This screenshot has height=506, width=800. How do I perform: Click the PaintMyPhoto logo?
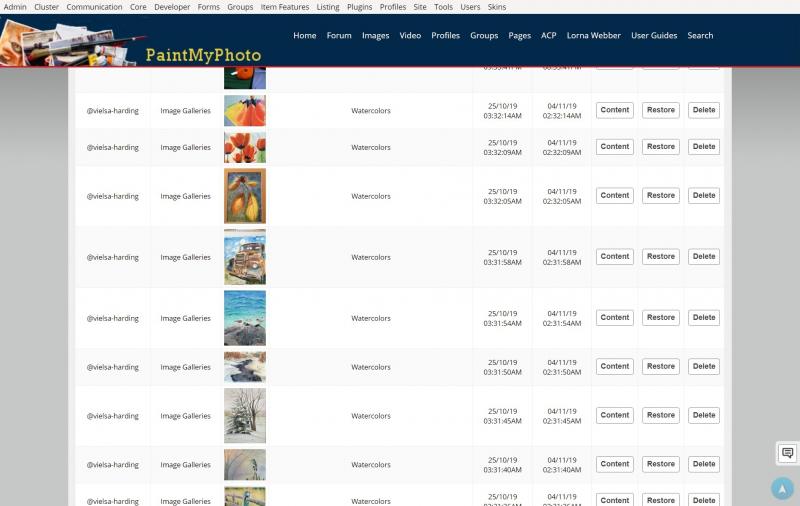pyautogui.click(x=203, y=55)
